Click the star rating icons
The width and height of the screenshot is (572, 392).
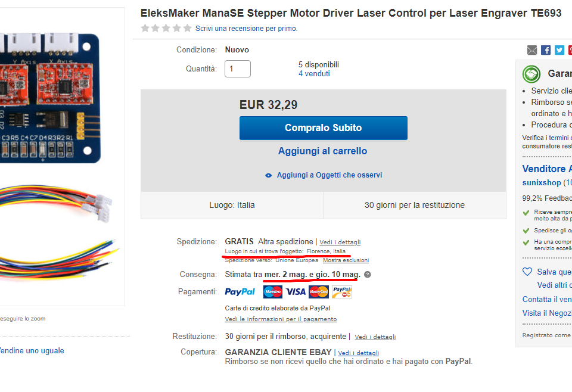click(166, 28)
